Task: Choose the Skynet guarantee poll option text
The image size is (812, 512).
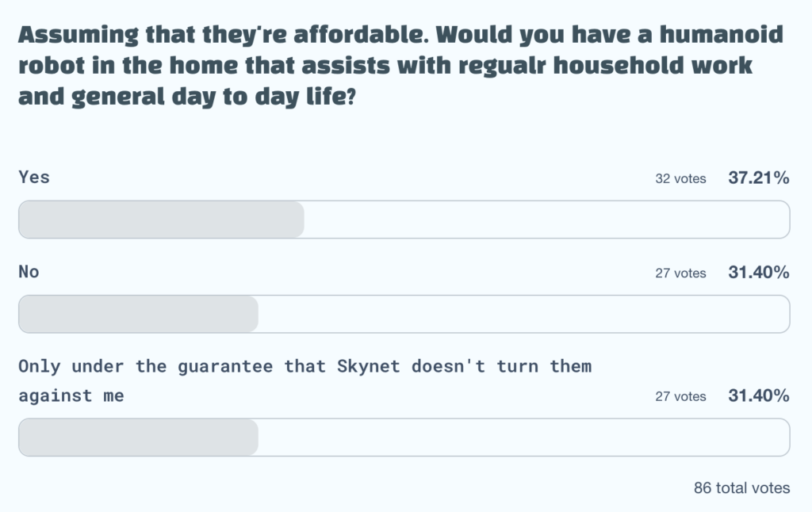Action: 305,367
